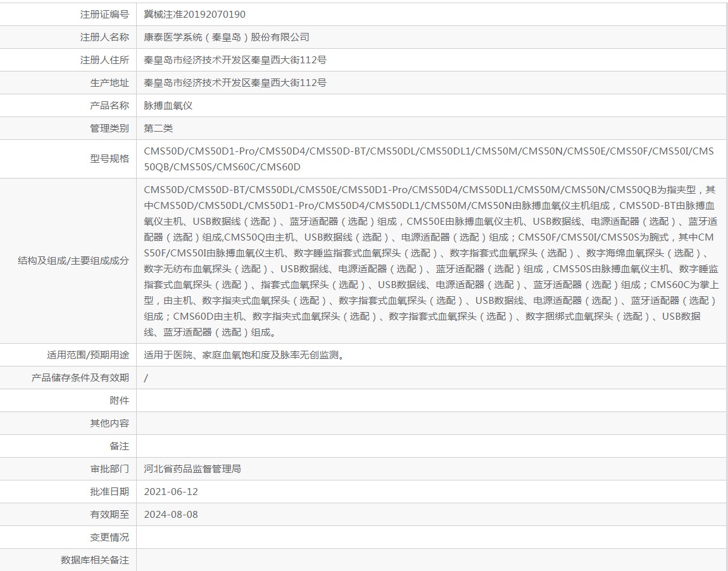The image size is (728, 571).
Task: Click the slash value in storage conditions row
Action: click(146, 378)
